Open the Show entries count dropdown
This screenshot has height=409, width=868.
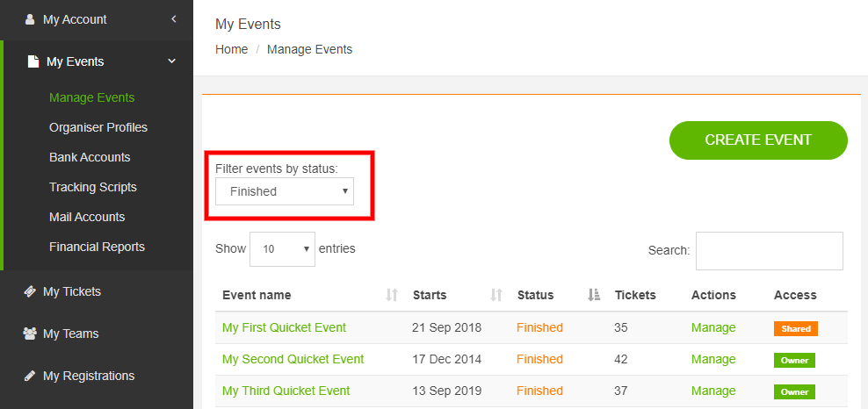283,249
